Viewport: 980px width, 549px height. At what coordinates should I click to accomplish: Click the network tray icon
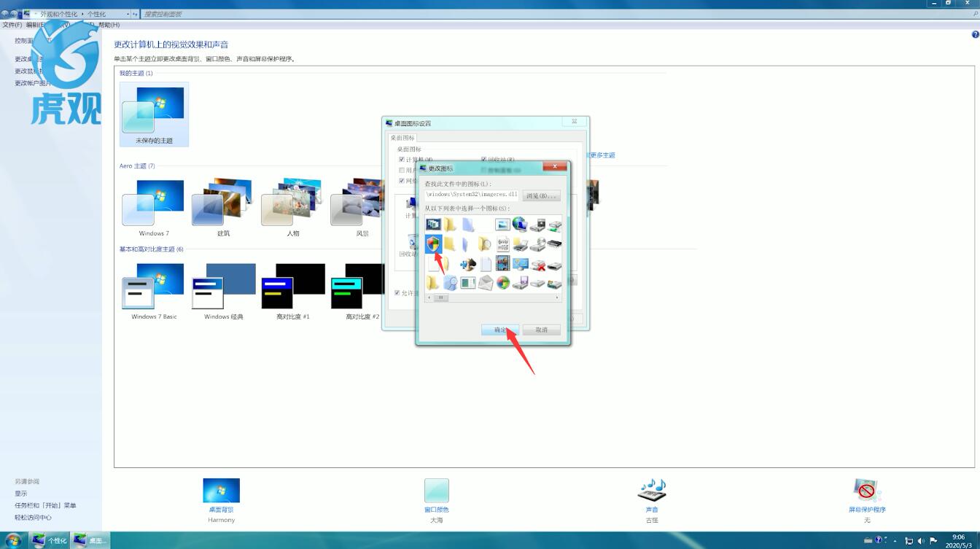[x=909, y=541]
